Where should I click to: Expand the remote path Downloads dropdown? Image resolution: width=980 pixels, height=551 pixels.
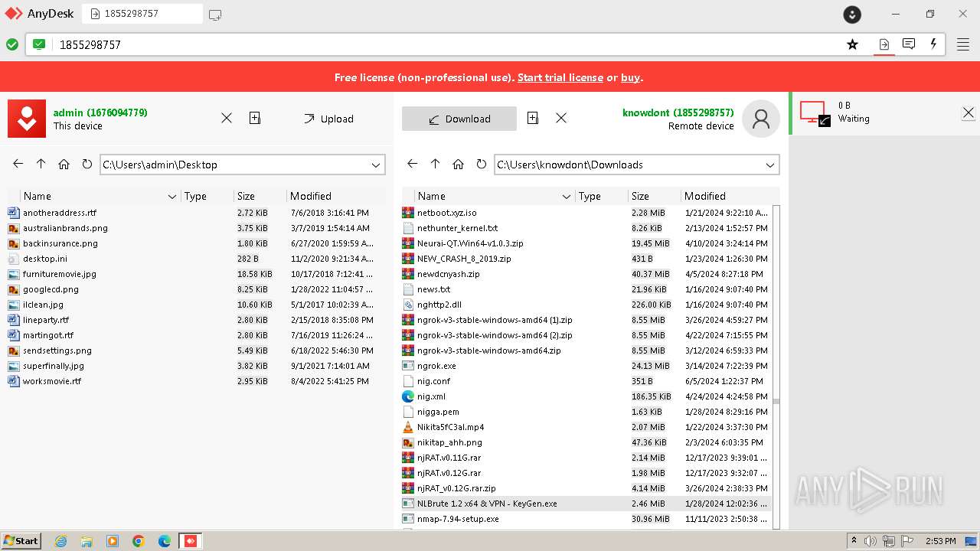point(770,165)
